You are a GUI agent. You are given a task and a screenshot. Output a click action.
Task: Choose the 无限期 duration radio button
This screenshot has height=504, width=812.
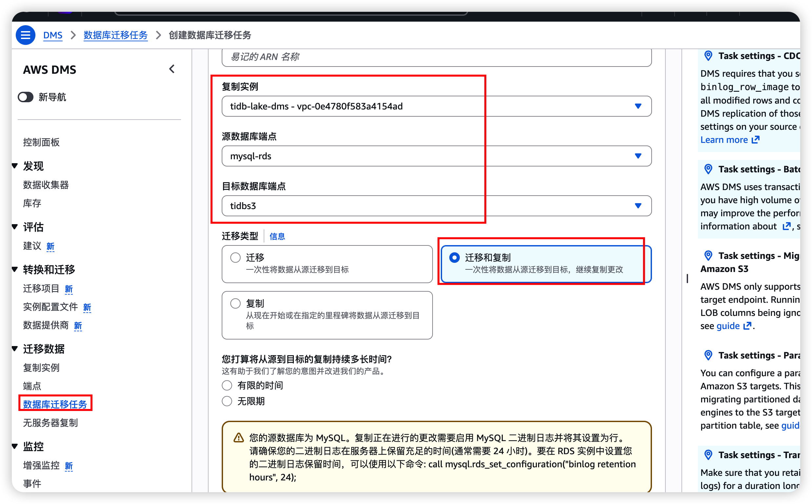point(227,401)
